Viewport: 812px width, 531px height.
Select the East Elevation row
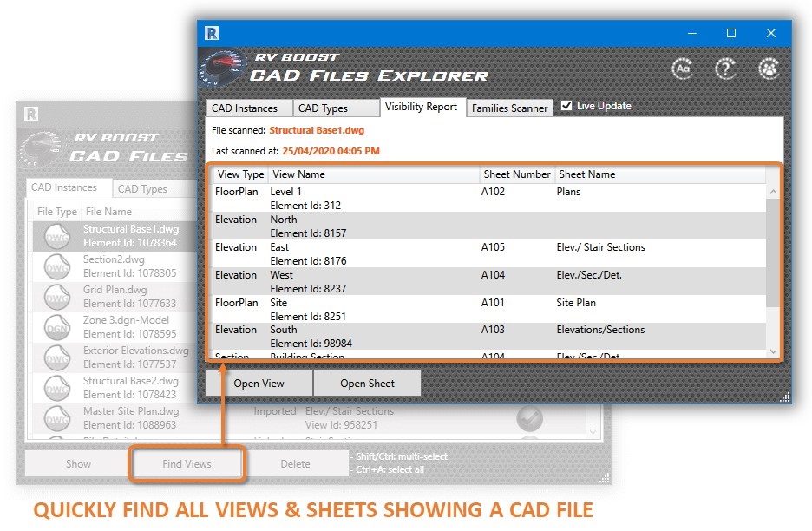489,254
